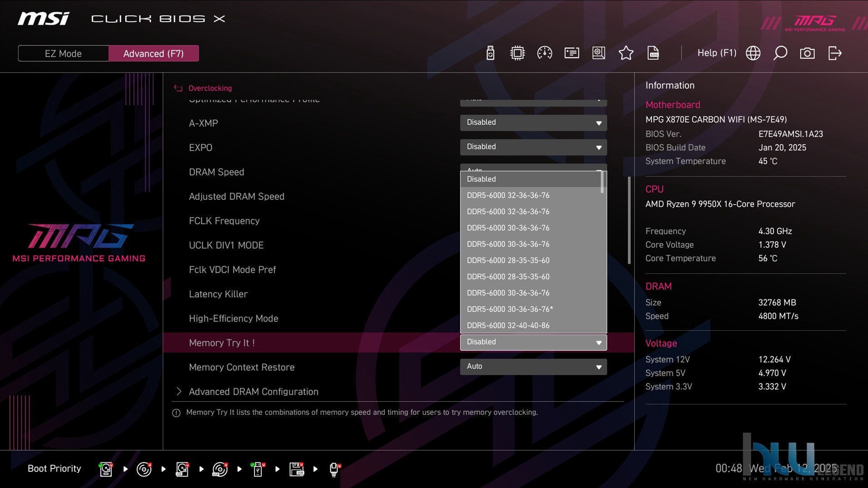The height and width of the screenshot is (488, 868).
Task: Open the Memory Try It ! dropdown
Action: point(533,342)
